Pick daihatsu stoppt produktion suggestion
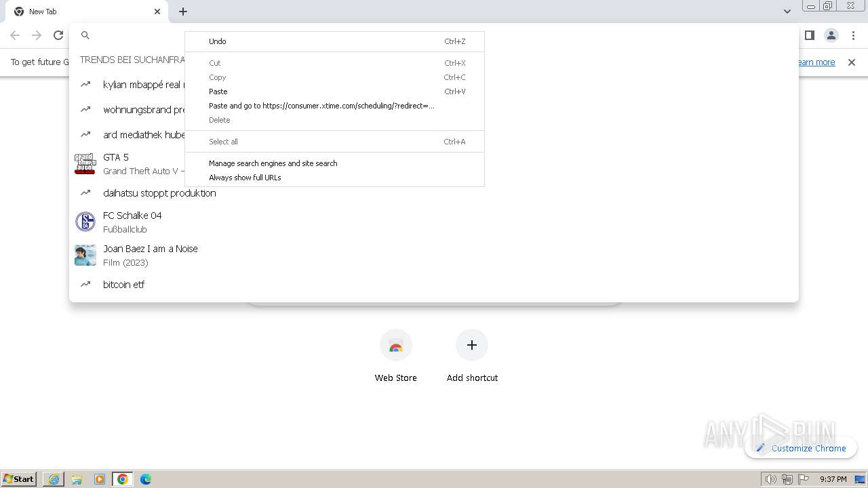868x488 pixels. (x=434, y=193)
